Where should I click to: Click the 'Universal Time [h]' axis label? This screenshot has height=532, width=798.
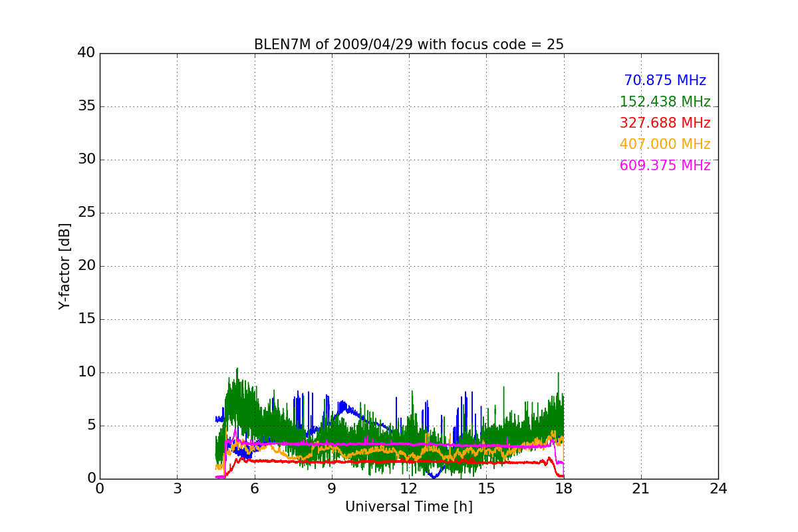pyautogui.click(x=409, y=507)
